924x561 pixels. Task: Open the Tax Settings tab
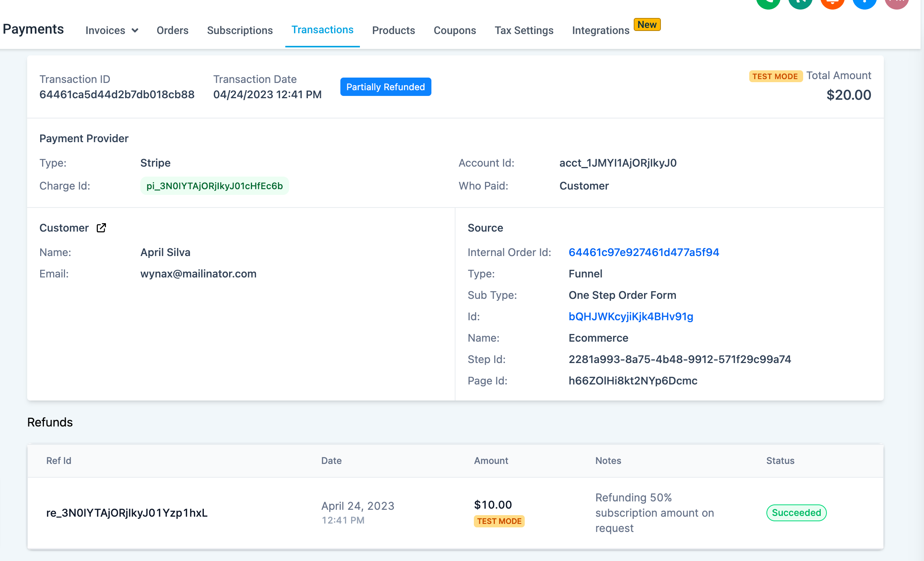click(x=524, y=31)
